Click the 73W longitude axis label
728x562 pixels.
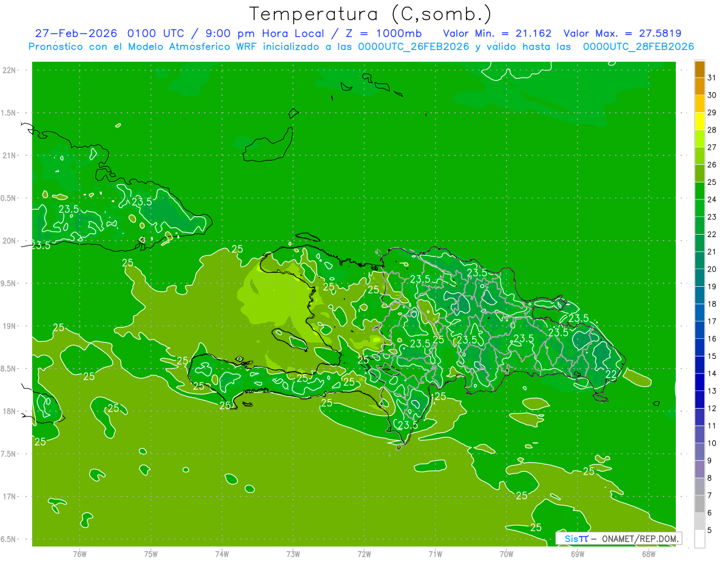[293, 554]
